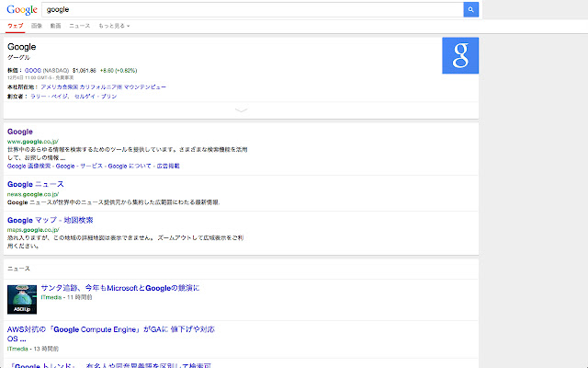Open サンタ追跡 Microsoft と Google news article
This screenshot has width=588, height=368.
tap(120, 288)
